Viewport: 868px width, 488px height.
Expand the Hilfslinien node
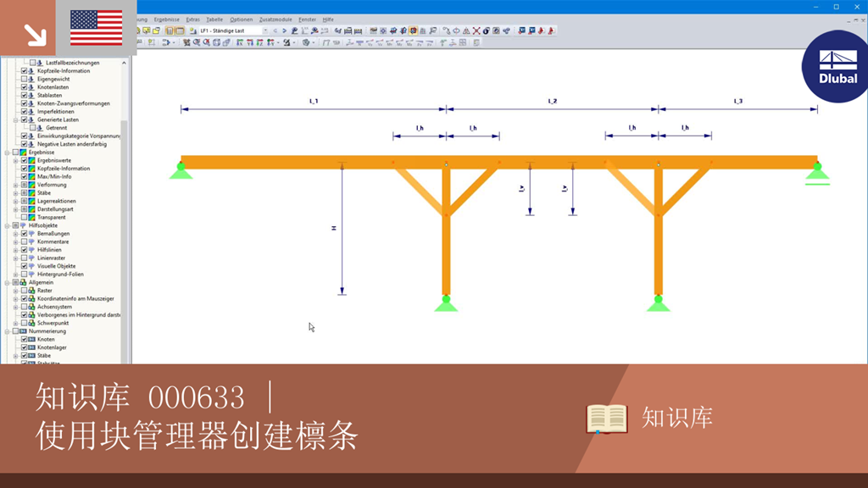coord(16,250)
